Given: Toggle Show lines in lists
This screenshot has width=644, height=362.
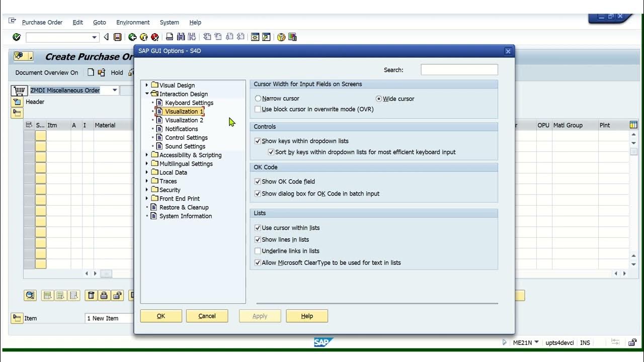Looking at the screenshot, I should tap(258, 240).
